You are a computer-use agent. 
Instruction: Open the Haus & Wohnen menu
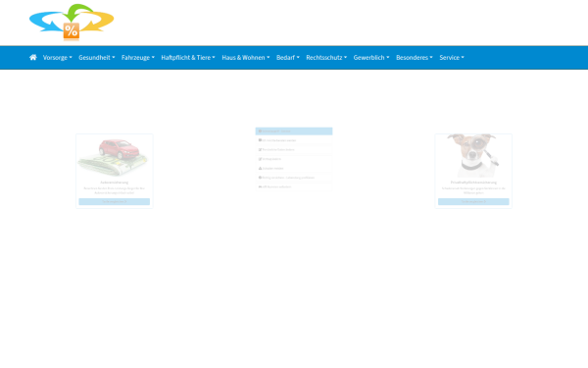[246, 58]
